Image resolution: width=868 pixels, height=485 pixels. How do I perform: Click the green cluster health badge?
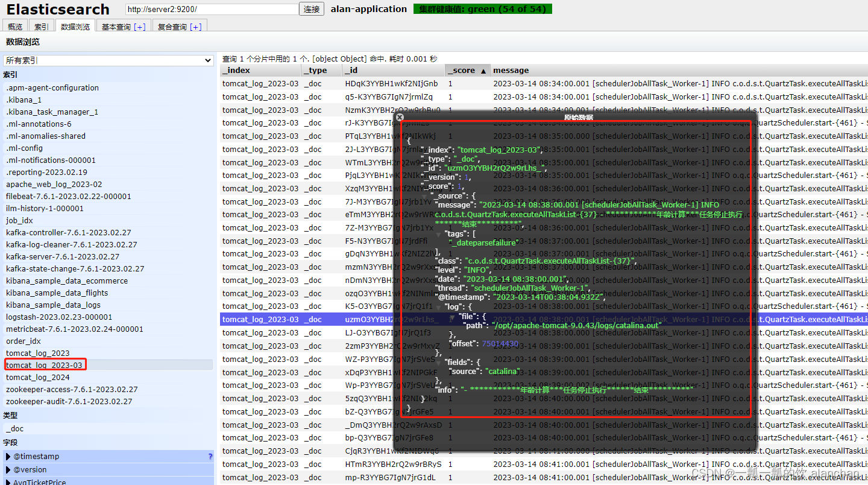482,9
